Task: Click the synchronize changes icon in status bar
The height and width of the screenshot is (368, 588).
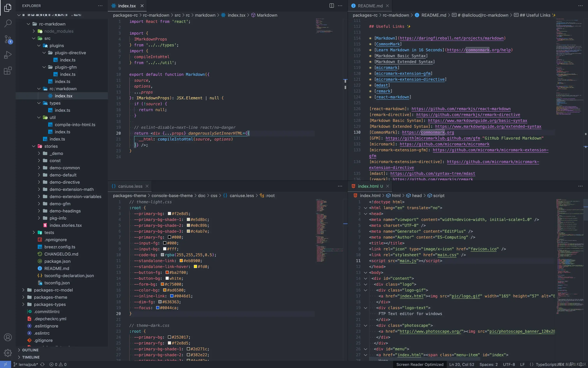Action: tap(42, 364)
